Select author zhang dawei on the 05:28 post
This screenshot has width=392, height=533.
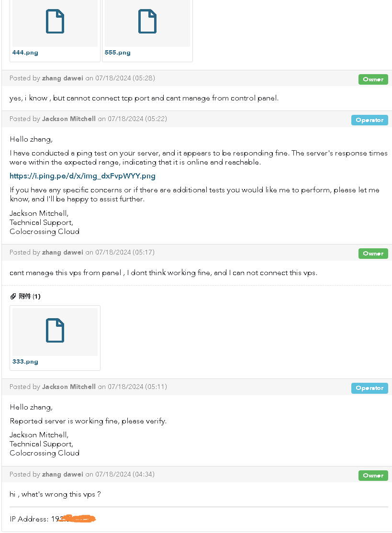tap(63, 78)
